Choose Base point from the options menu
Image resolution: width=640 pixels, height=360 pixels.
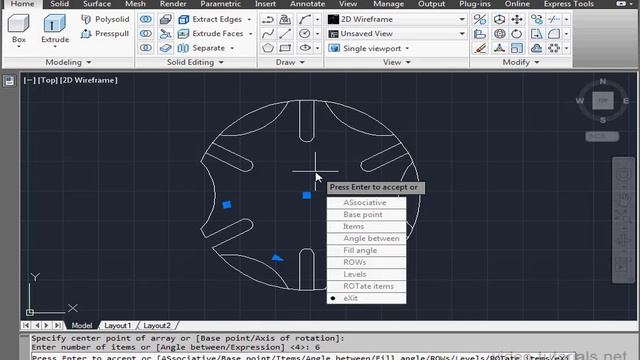367,214
